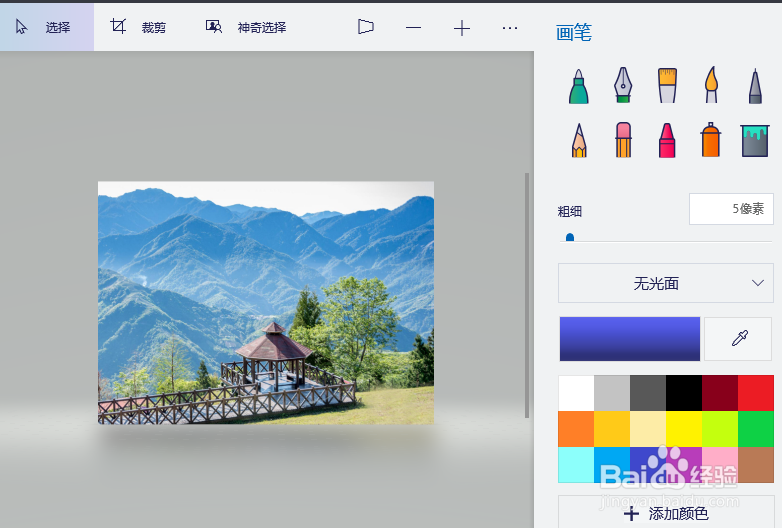Choose the black color swatch
Viewport: 782px width, 528px height.
pyautogui.click(x=684, y=393)
